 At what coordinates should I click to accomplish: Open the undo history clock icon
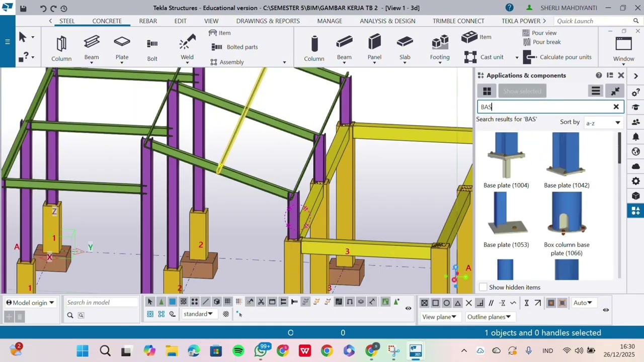tap(64, 8)
